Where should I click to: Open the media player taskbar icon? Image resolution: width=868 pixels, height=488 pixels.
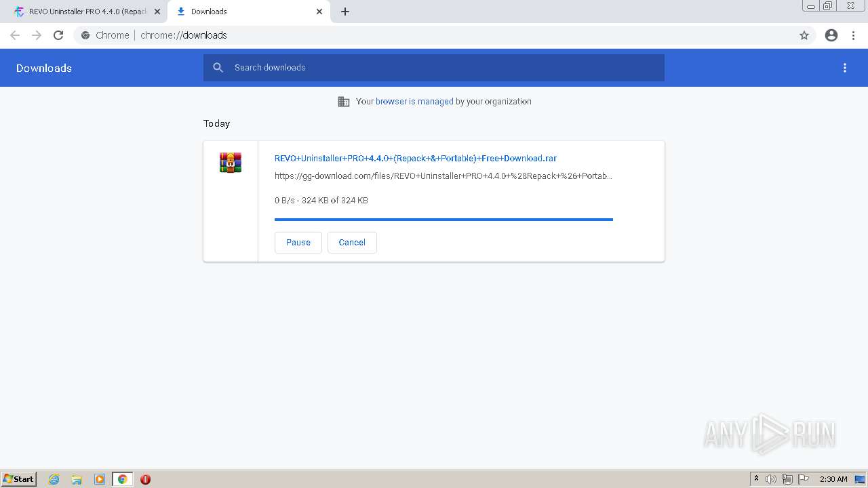coord(100,479)
